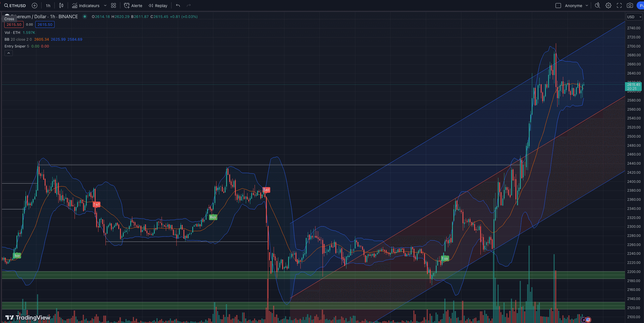Toggle the green market status dot
Image resolution: width=644 pixels, height=323 pixels.
pos(84,16)
